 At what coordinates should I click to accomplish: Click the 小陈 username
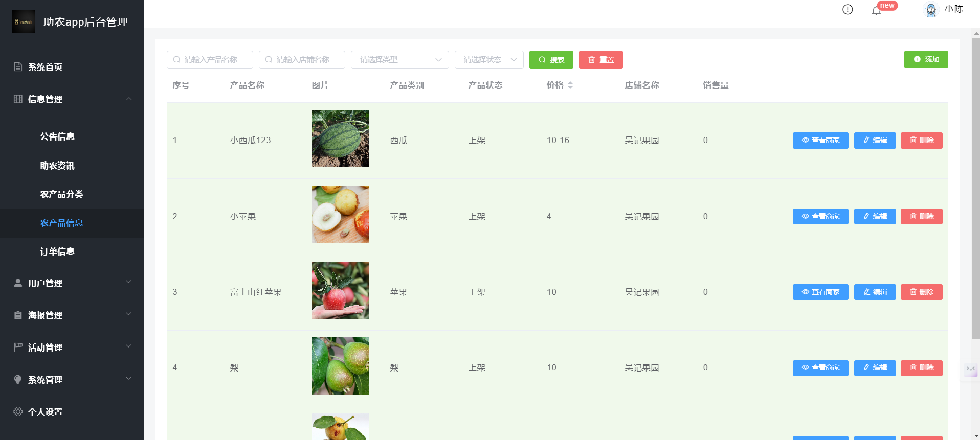tap(954, 9)
